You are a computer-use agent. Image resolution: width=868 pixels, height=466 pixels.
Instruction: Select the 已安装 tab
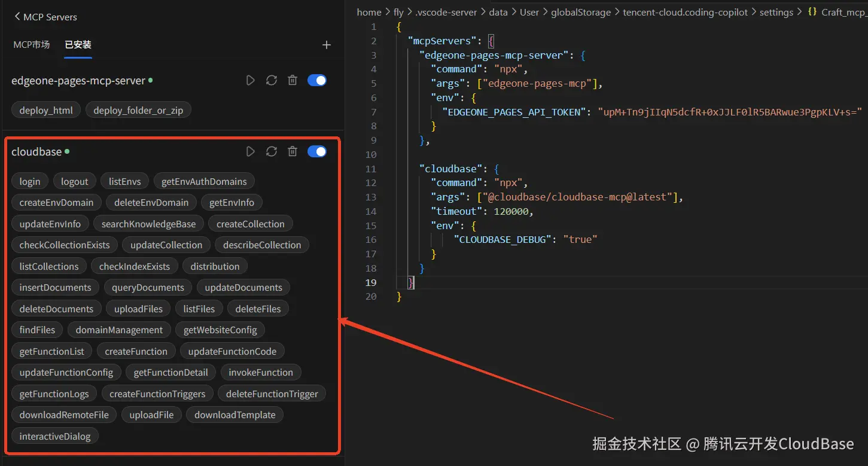pyautogui.click(x=78, y=45)
